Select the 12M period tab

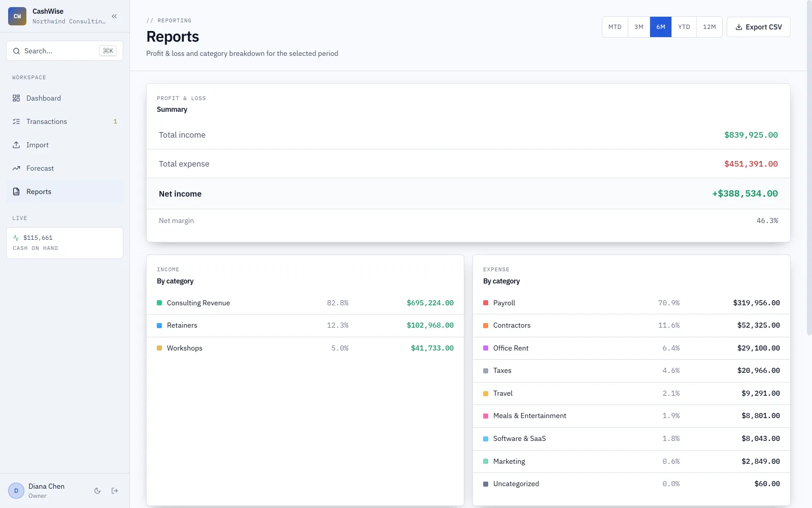click(x=709, y=27)
